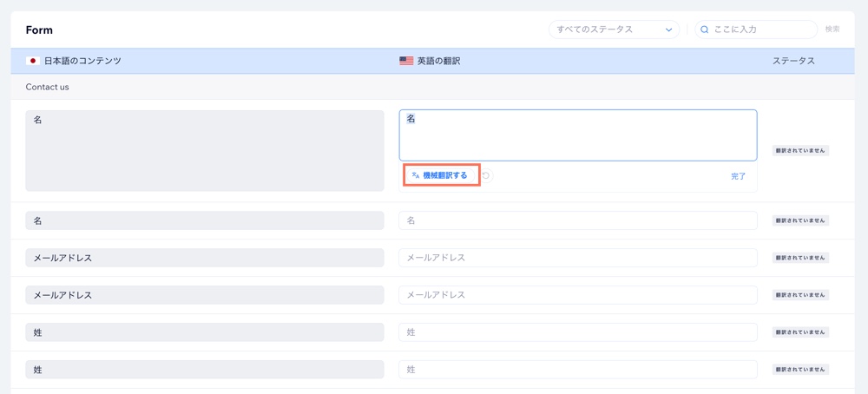Click the chevron arrow of the status filter
Viewport: 868px width, 394px height.
point(668,30)
